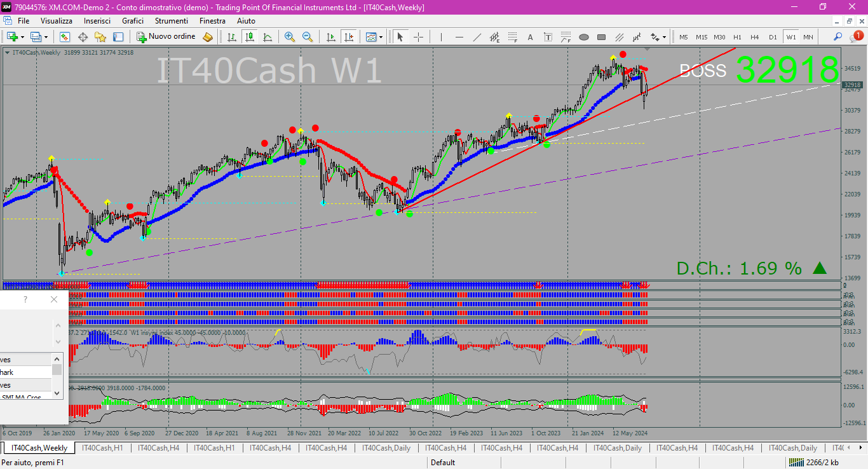Switch to line chart display
Image resolution: width=868 pixels, height=469 pixels.
click(x=268, y=37)
